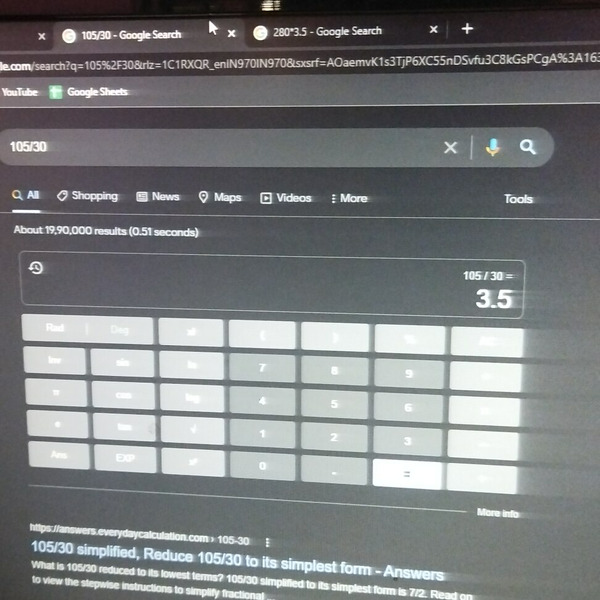The image size is (600, 600).
Task: Tap digit 1 on the calculator
Action: point(262,434)
